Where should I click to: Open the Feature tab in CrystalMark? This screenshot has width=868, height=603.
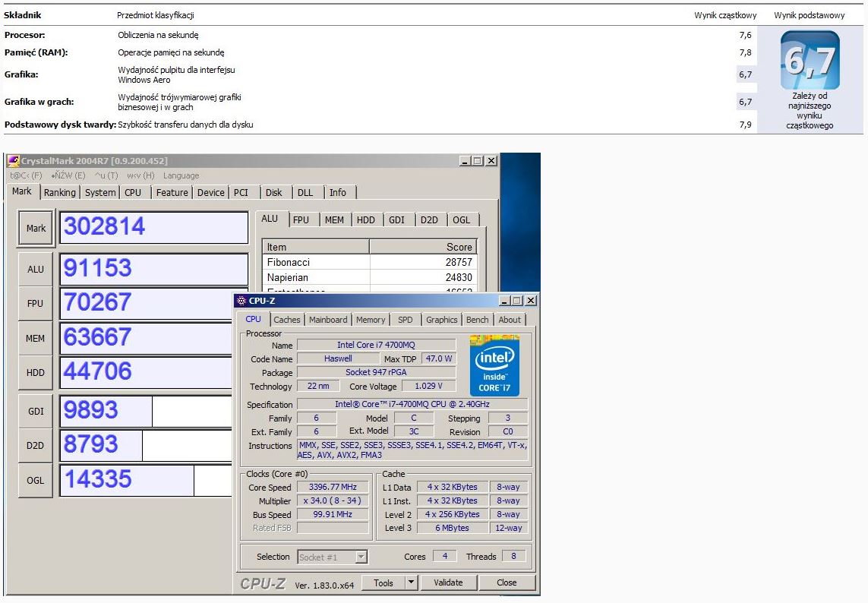click(172, 193)
